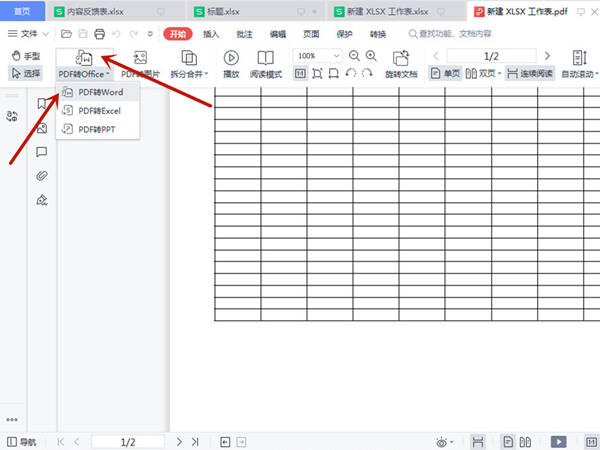
Task: Open the 拆分合并 split-merge tool
Action: (x=189, y=64)
